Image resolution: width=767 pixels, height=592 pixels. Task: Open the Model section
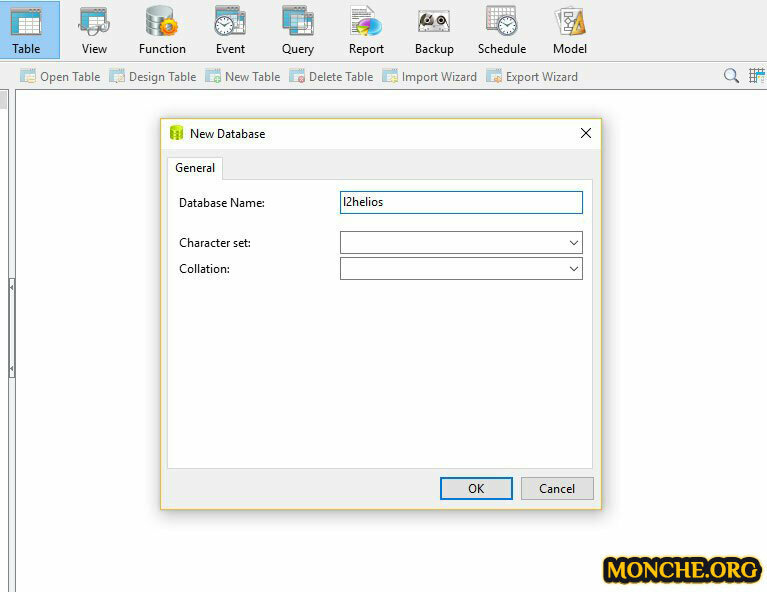570,29
